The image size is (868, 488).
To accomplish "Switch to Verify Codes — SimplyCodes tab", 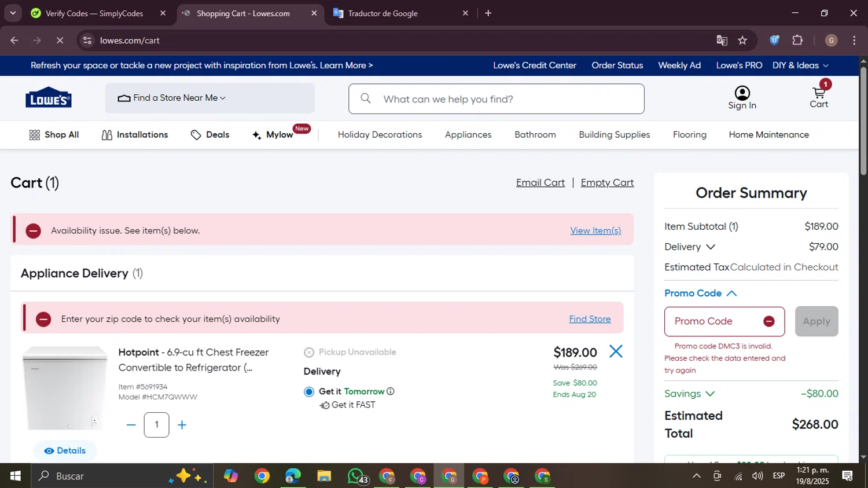I will tap(94, 13).
